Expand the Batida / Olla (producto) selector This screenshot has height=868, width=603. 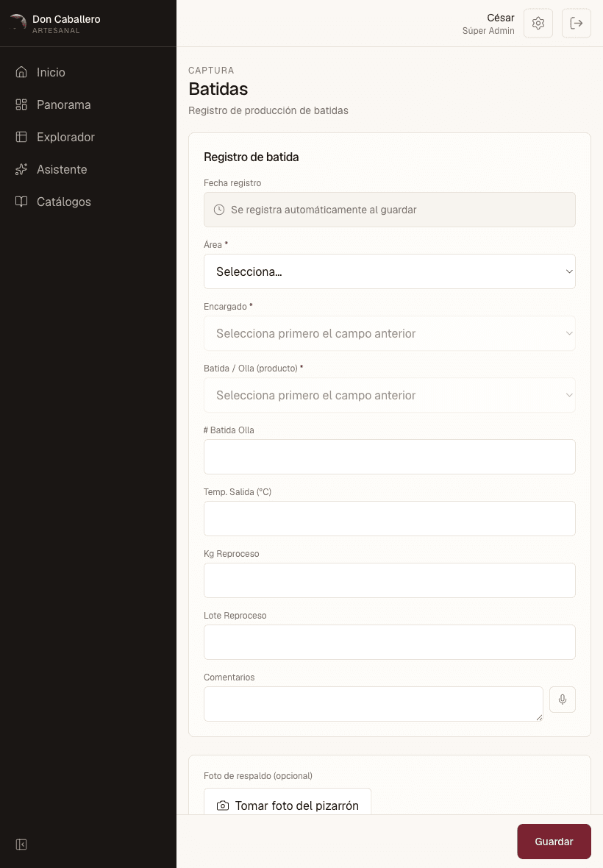point(390,395)
